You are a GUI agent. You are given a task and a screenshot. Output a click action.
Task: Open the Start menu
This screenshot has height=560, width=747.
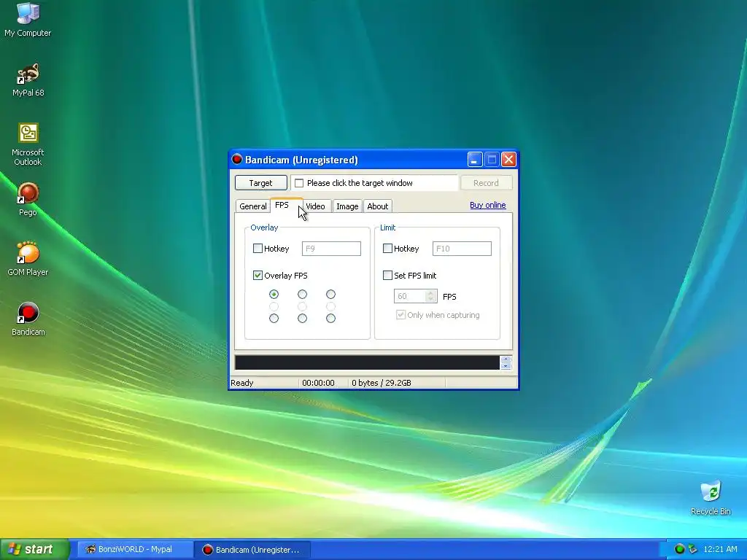coord(35,549)
